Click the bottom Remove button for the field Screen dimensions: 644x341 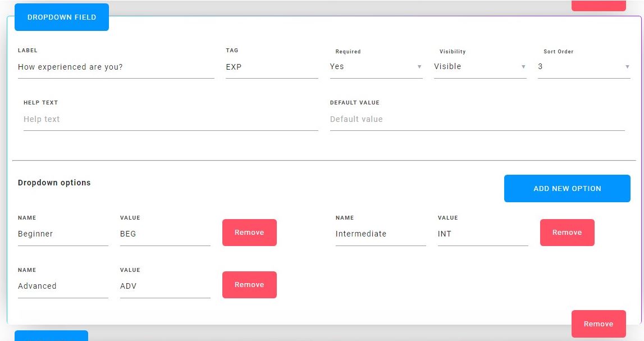[599, 324]
